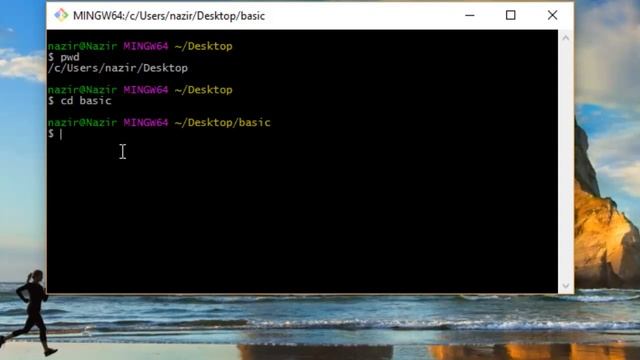Click the window title text MINGW64:/c/Users/nazir/Desktop/basic
This screenshot has width=640, height=360.
tap(169, 16)
